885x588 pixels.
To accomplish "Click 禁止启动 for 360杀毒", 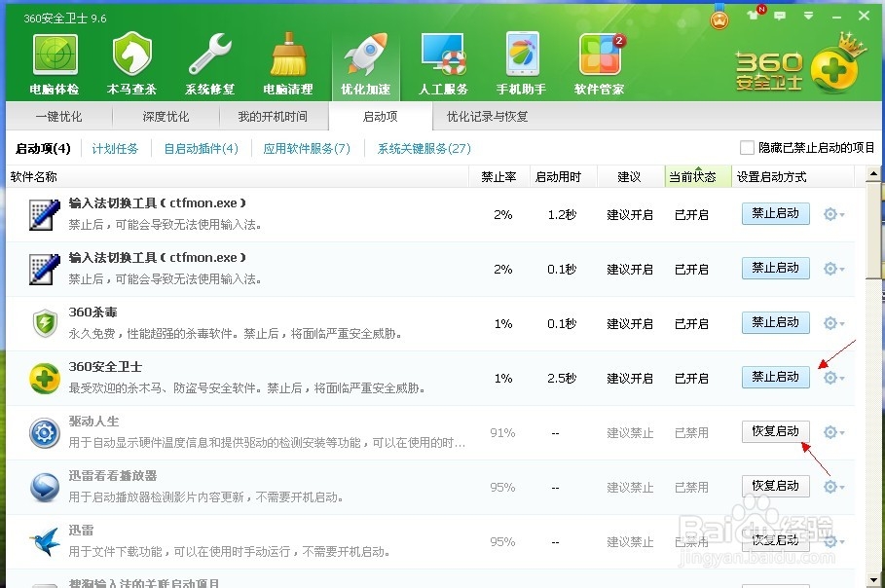I will coord(776,322).
